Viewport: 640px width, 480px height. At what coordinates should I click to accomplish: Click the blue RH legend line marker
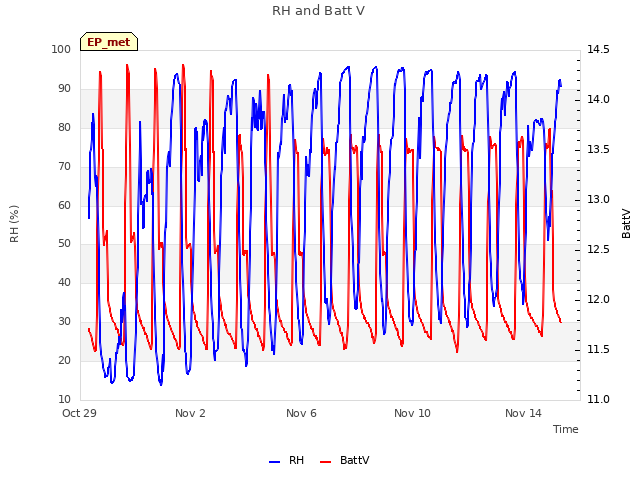pyautogui.click(x=274, y=462)
